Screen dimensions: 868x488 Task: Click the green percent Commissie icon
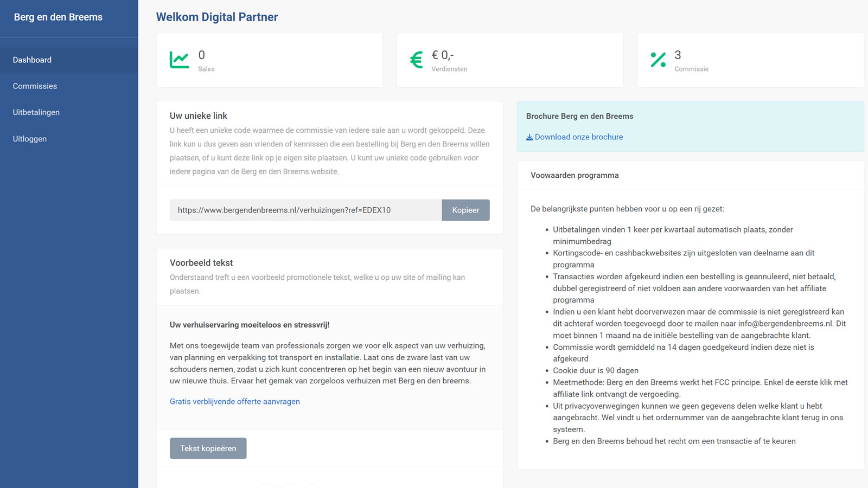[658, 60]
